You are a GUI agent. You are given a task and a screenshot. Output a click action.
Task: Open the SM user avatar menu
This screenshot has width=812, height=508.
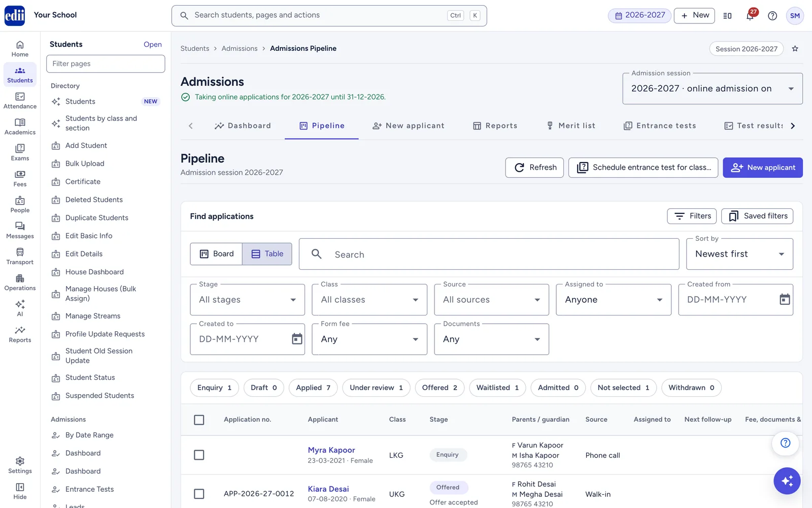pos(795,16)
